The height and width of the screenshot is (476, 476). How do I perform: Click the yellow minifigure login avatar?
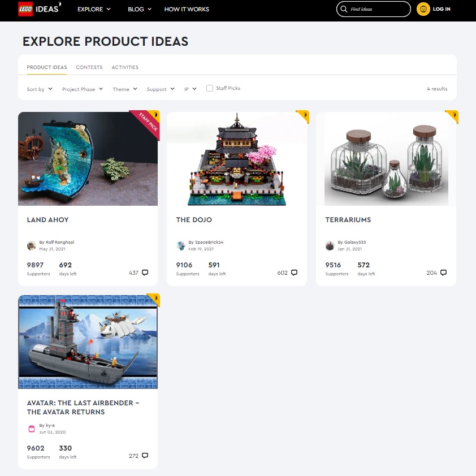point(423,9)
